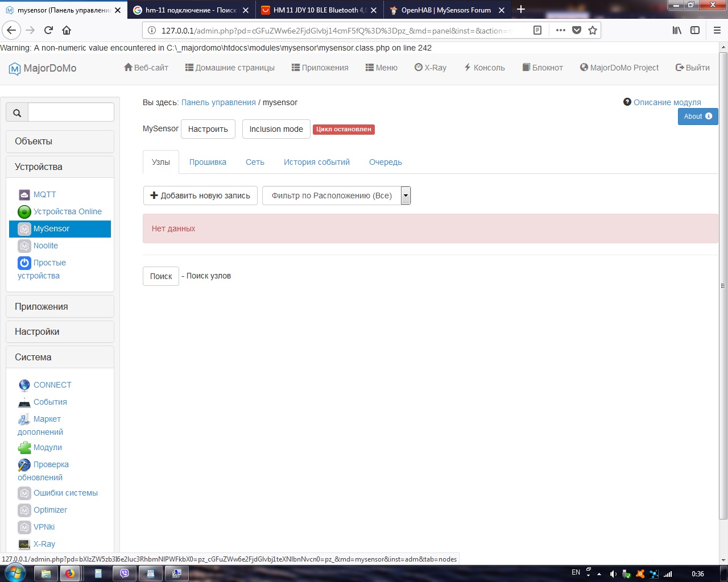Open Windows Explorer from the taskbar
Viewport: 728px width, 582px height.
[46, 573]
